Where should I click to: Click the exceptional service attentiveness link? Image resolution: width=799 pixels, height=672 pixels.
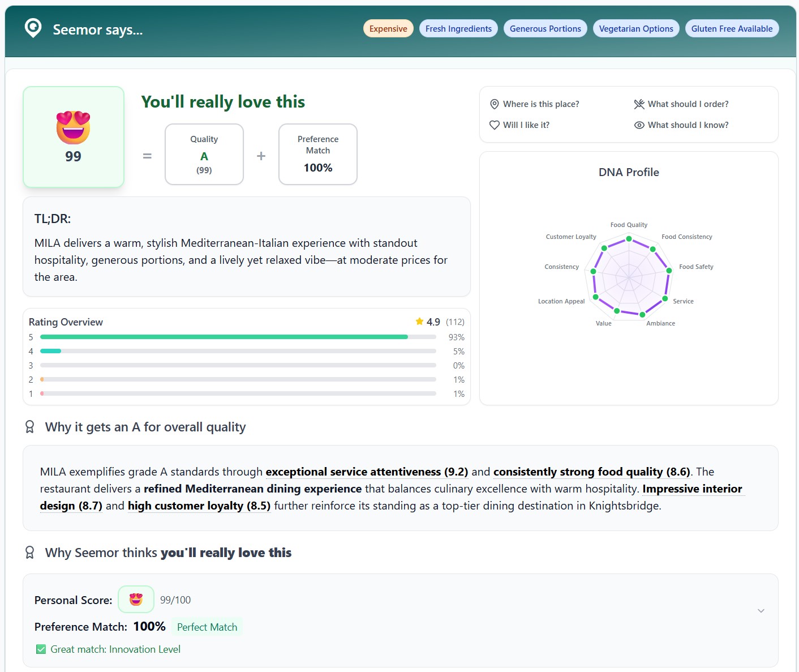[x=366, y=472]
